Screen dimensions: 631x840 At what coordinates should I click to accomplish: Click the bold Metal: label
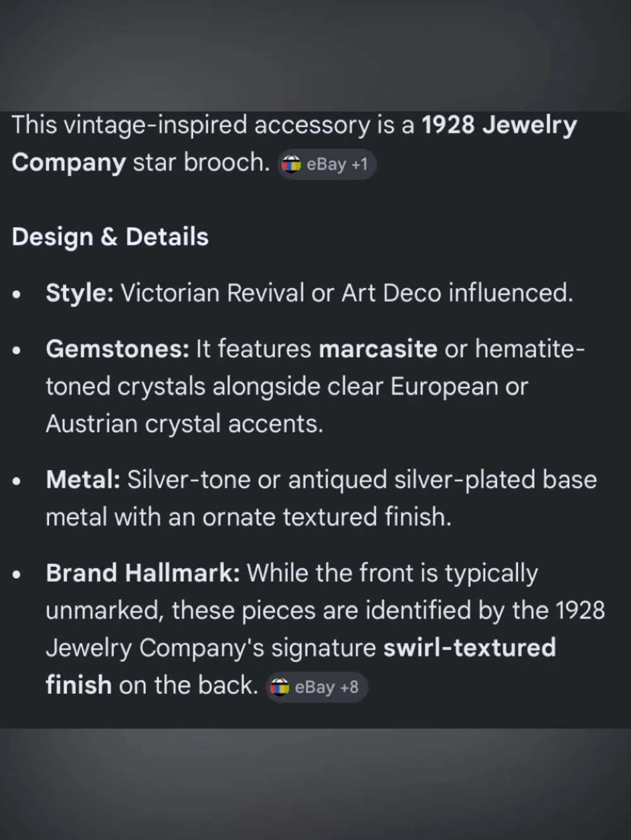(x=83, y=480)
